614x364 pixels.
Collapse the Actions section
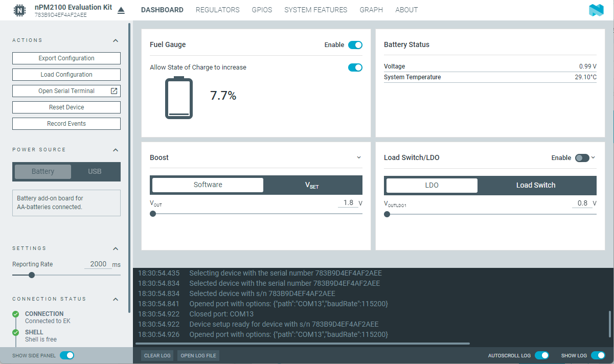[116, 40]
